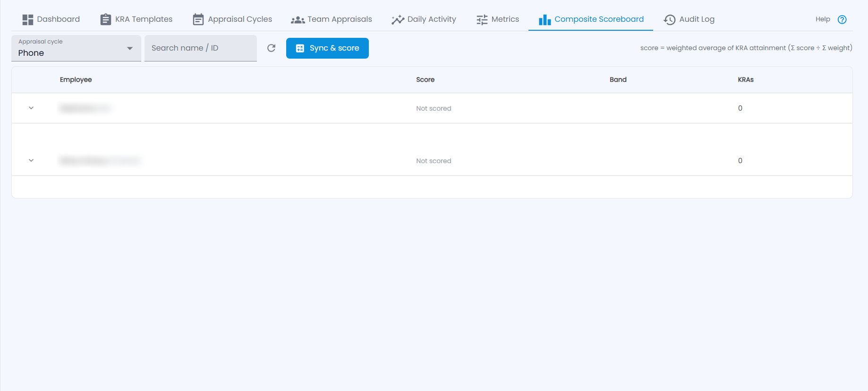This screenshot has width=868, height=391.
Task: Open the Metrics tab
Action: tap(498, 19)
